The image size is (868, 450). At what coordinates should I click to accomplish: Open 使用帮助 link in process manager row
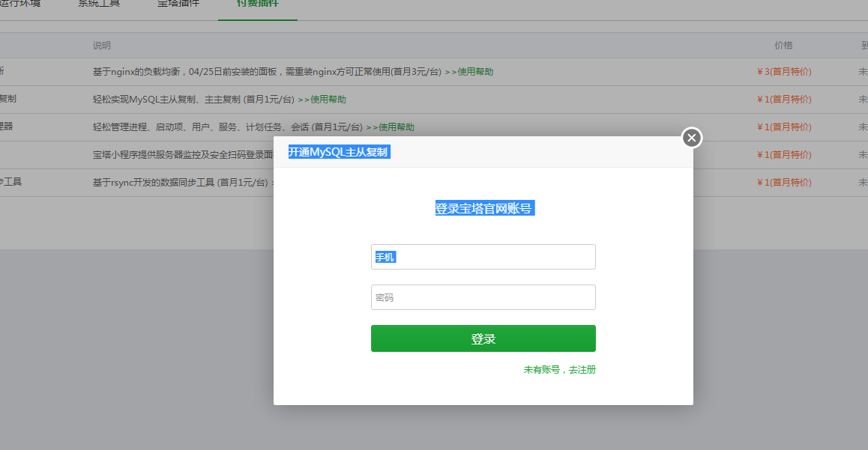pyautogui.click(x=390, y=127)
